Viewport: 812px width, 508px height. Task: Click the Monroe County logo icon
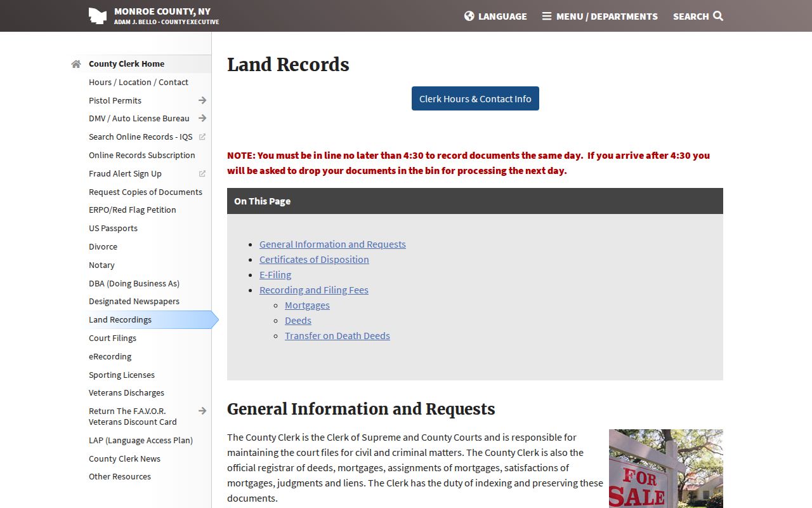coord(98,16)
